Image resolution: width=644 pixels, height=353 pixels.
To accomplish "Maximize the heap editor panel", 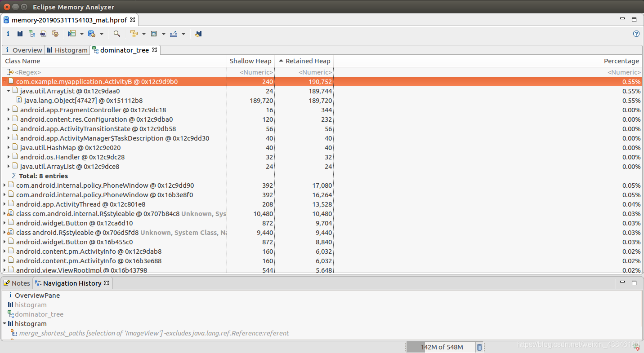I will click(x=634, y=20).
